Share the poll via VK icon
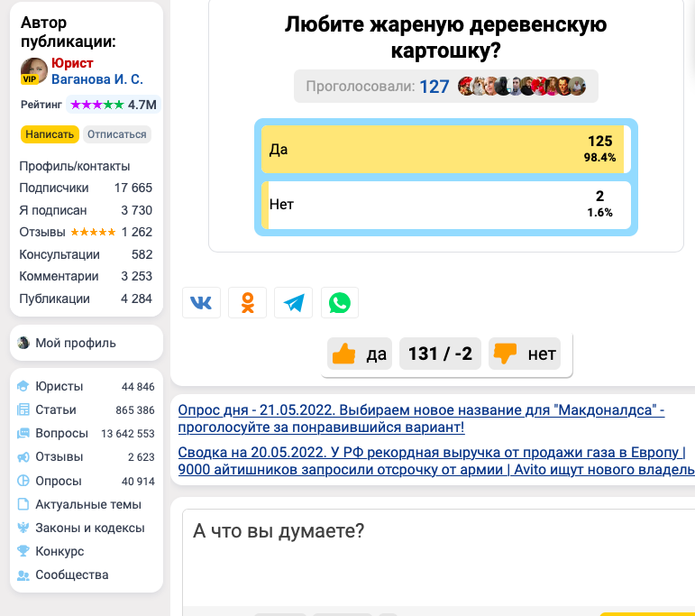This screenshot has height=616, width=695. pos(201,303)
